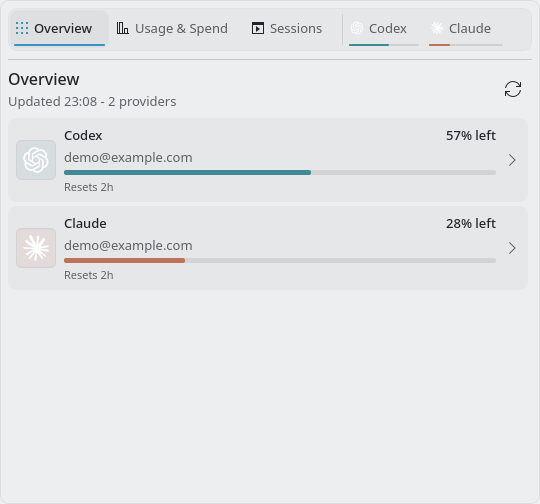Open the Codex provider tab
This screenshot has width=540, height=504.
tap(384, 29)
